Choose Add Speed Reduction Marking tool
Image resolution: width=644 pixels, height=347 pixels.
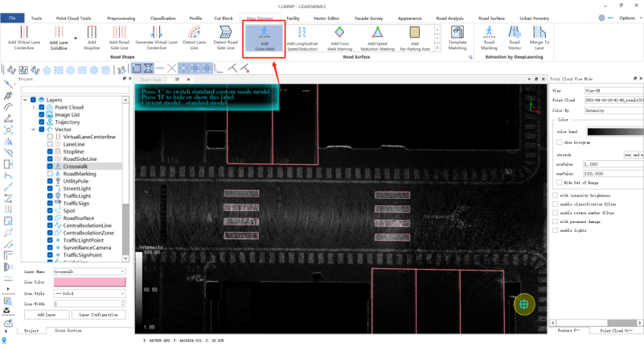[377, 38]
